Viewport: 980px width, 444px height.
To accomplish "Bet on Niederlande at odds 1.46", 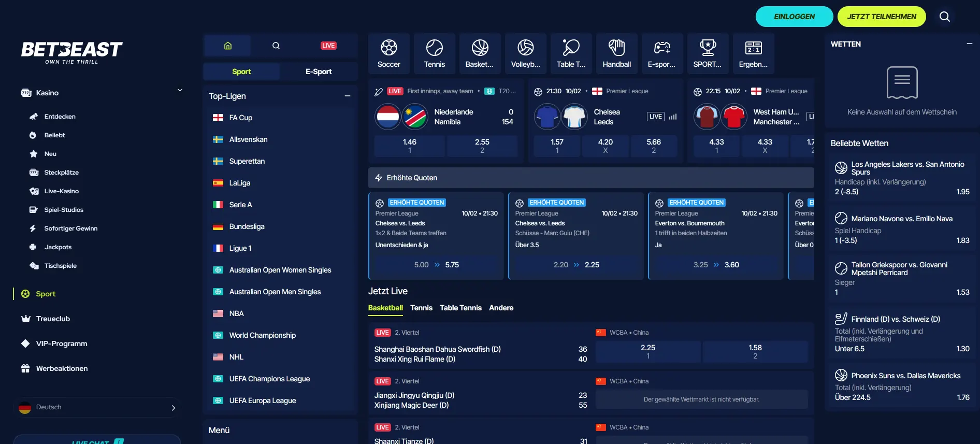I will 409,146.
